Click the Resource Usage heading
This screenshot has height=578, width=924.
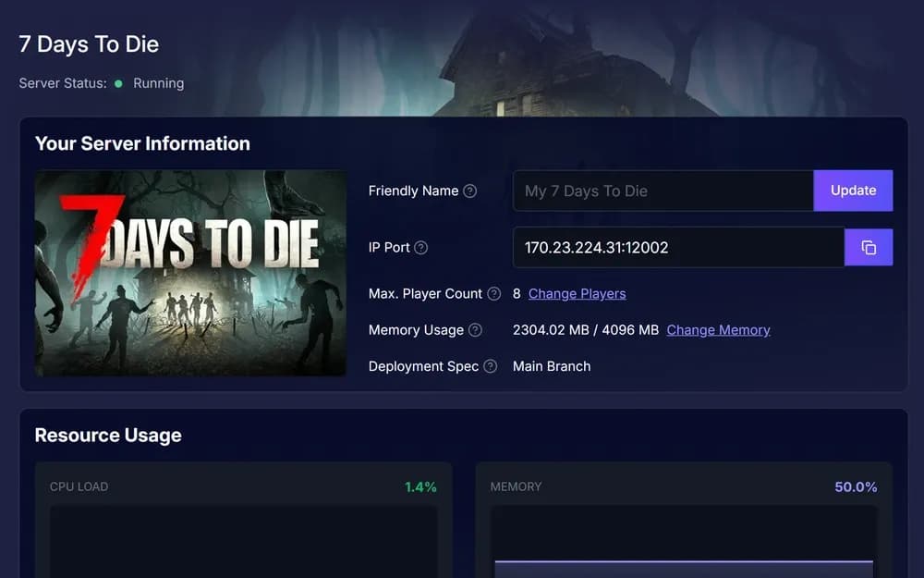(x=108, y=436)
